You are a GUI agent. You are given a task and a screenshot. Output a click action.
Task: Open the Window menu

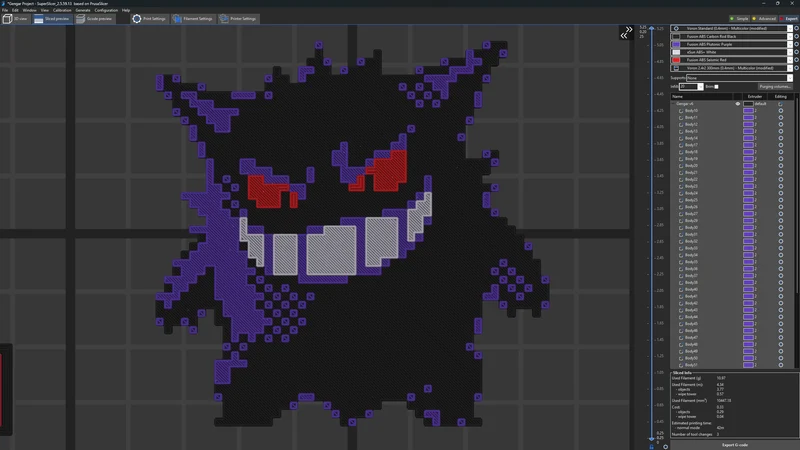click(30, 10)
